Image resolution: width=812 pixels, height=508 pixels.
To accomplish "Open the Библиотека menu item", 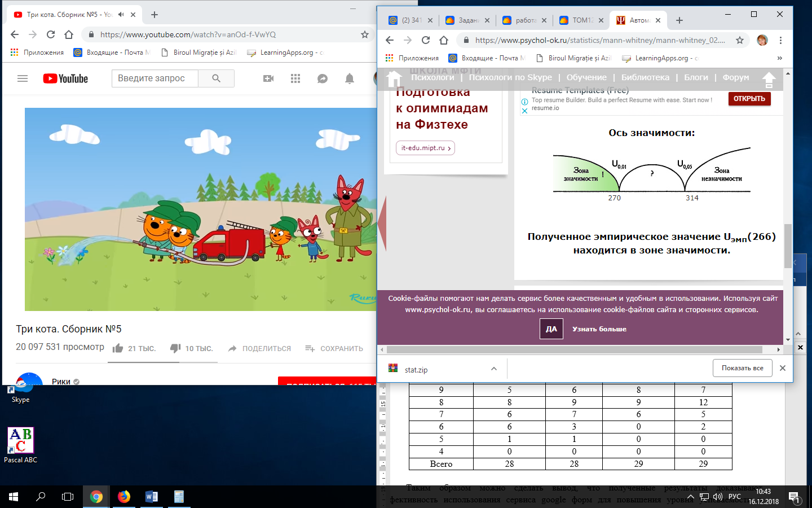I will (645, 77).
